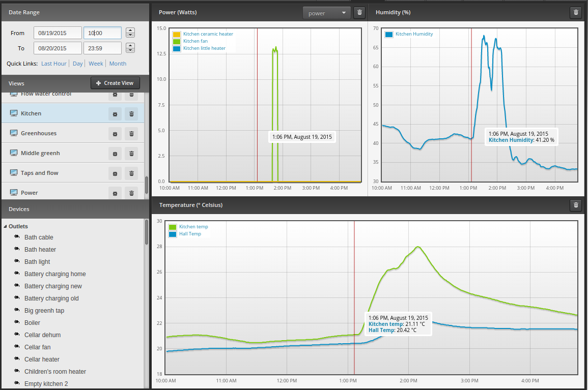Collapse the Outlets tree group
The image size is (588, 390).
point(5,226)
